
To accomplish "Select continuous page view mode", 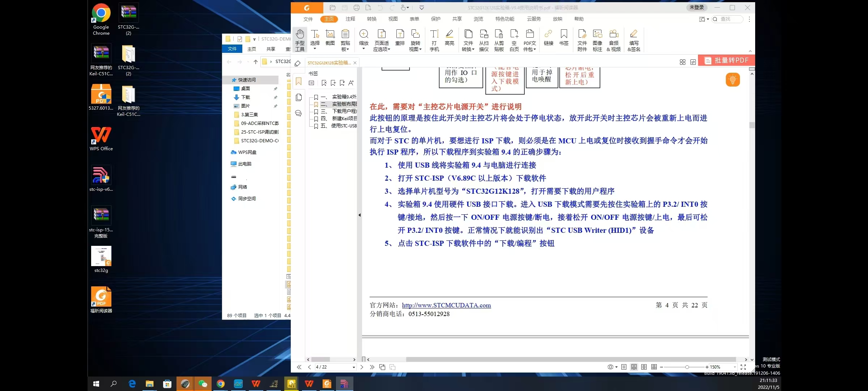I will (x=634, y=367).
